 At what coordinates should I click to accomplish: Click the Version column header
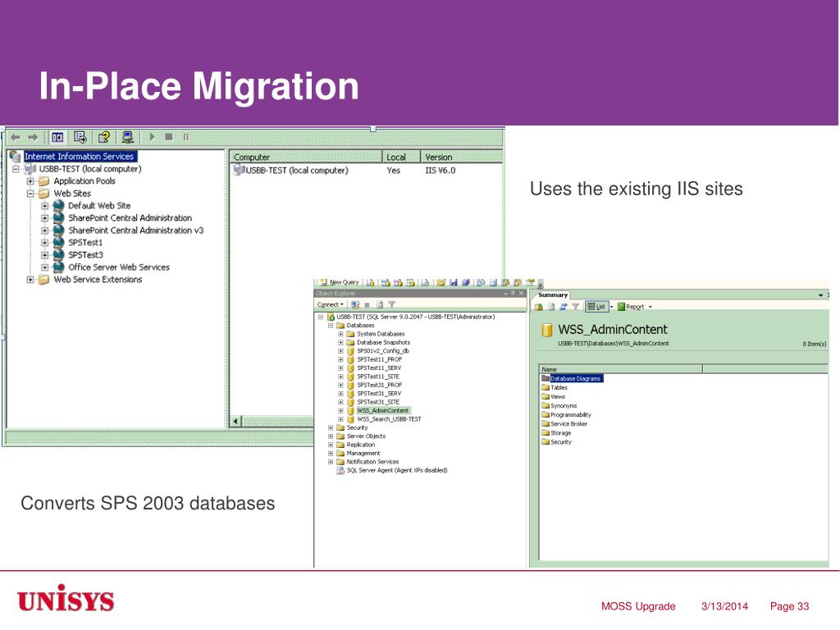point(461,157)
